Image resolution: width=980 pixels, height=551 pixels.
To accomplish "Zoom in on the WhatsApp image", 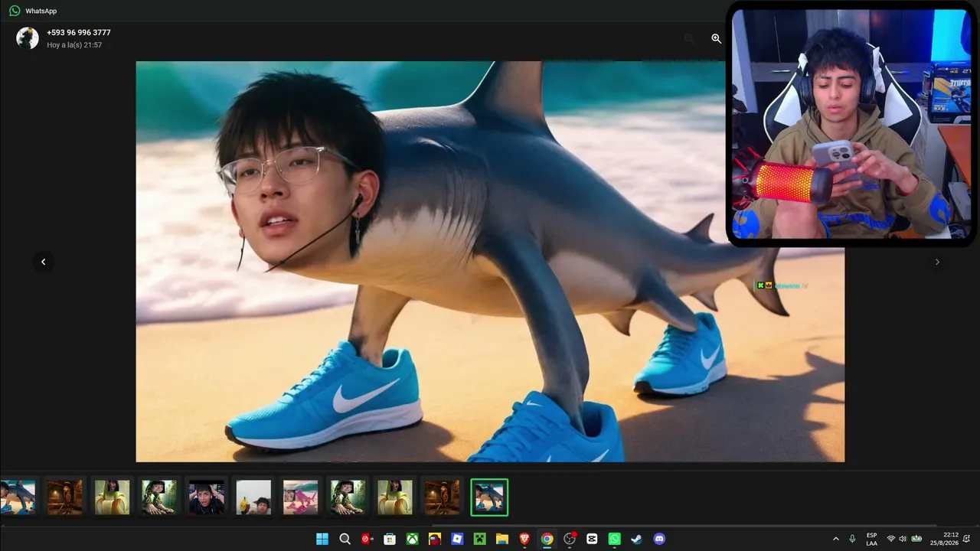I will tap(716, 38).
